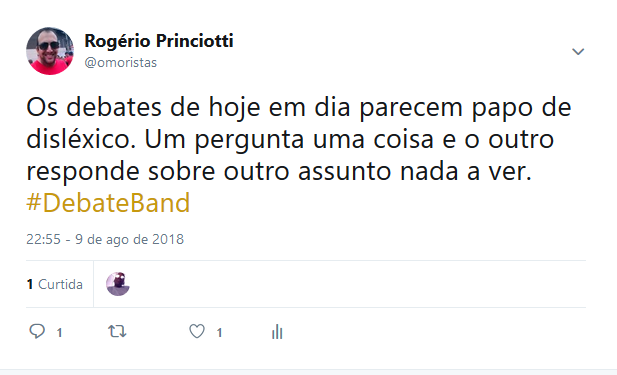Click the reply speech bubble icon
617x375 pixels.
[x=37, y=331]
